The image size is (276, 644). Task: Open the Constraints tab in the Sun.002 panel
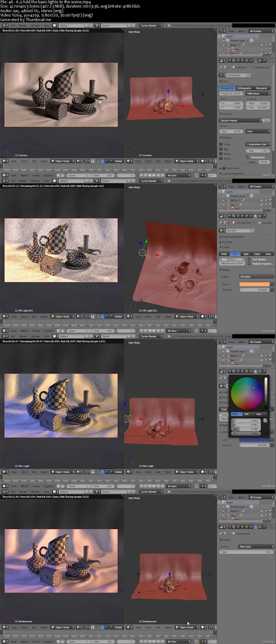(251, 216)
